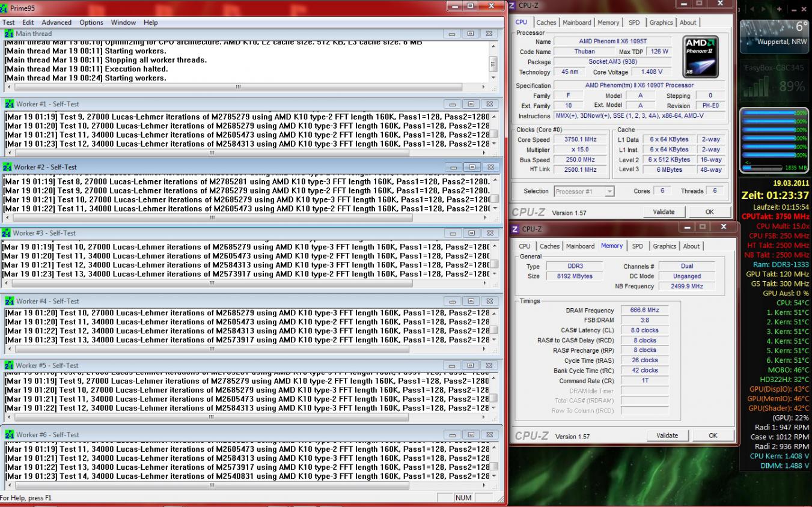812x507 pixels.
Task: Click the Worker #6 Self-Test window icon
Action: click(9, 434)
